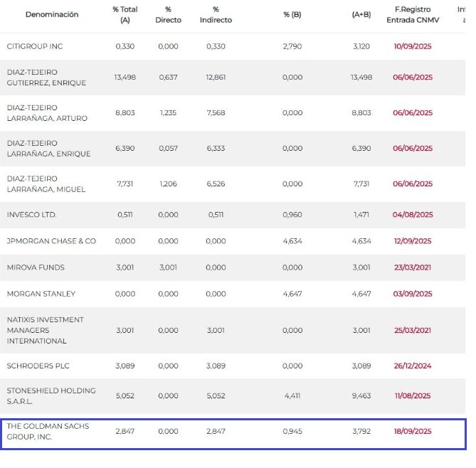Viewport: 476px width, 468px height.
Task: Open the 10/09/2025 Citigroup registration date link
Action: [x=412, y=46]
